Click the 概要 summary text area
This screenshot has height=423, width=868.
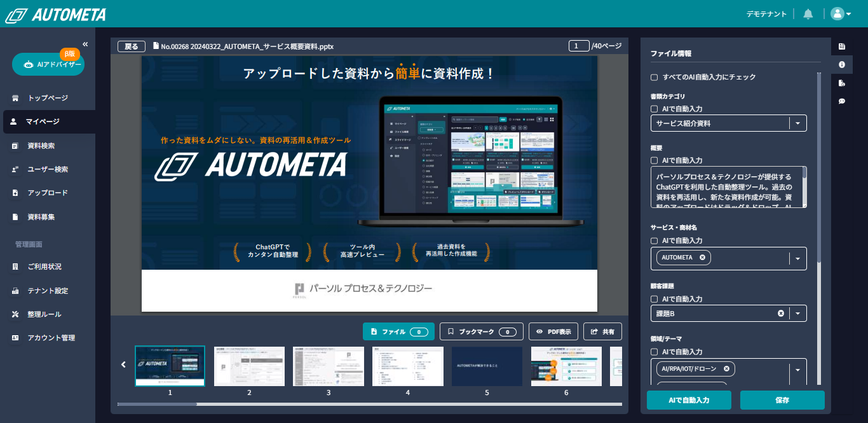point(729,187)
